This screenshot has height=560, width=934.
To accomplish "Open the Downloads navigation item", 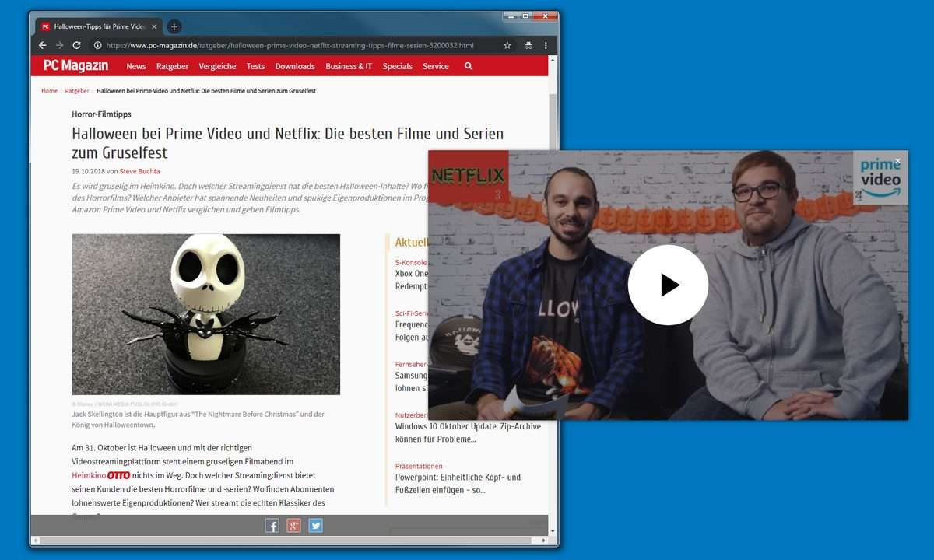I will [x=295, y=66].
